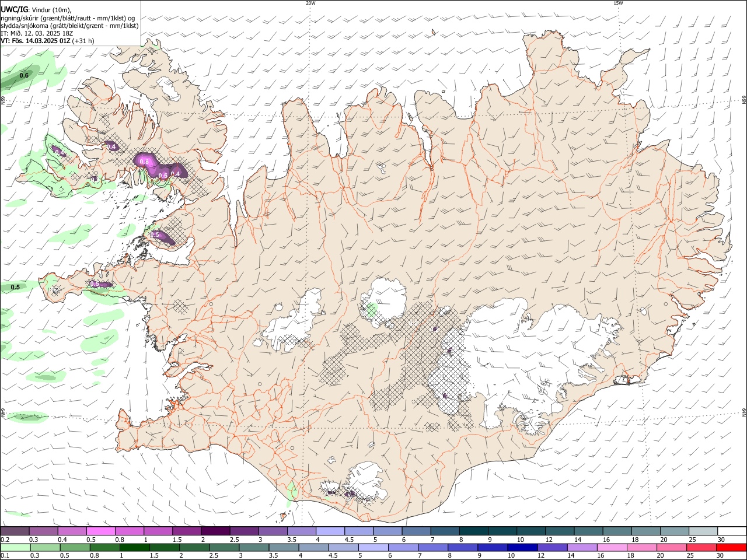Click the light lavender 4 swatch, top legend row

pyautogui.click(x=330, y=531)
